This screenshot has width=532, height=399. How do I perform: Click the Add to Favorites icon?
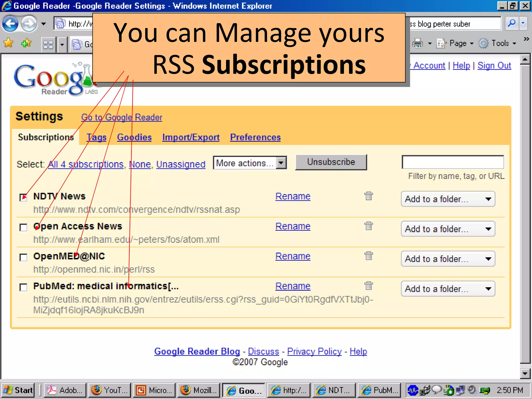click(26, 43)
